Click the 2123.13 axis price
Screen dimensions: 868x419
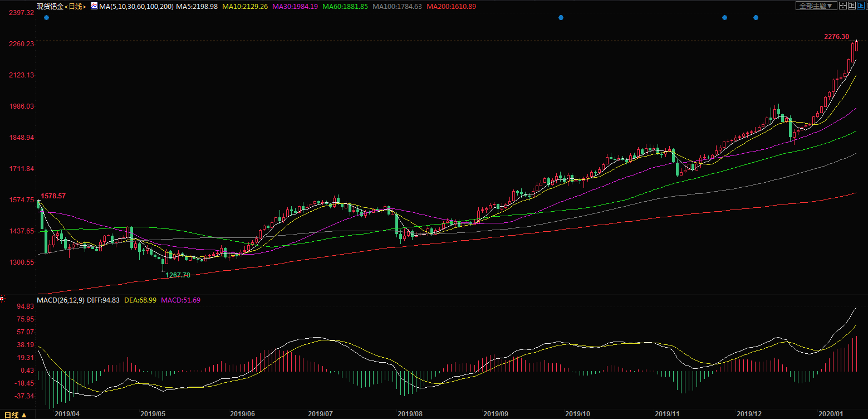click(22, 75)
